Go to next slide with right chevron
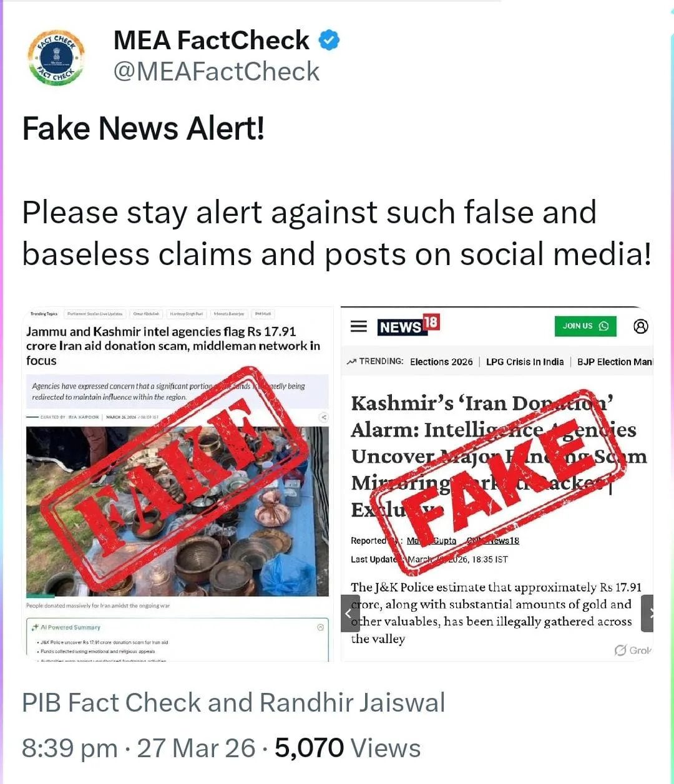674x784 pixels. (648, 613)
